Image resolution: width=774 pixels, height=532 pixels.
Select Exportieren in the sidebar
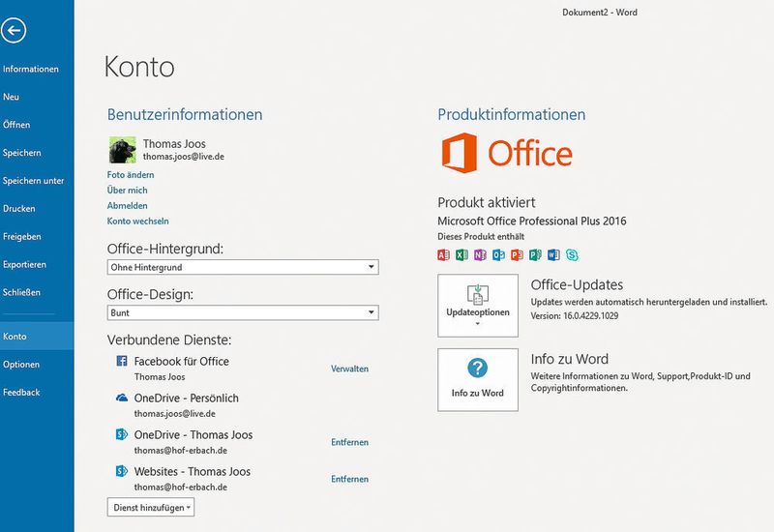pos(24,264)
